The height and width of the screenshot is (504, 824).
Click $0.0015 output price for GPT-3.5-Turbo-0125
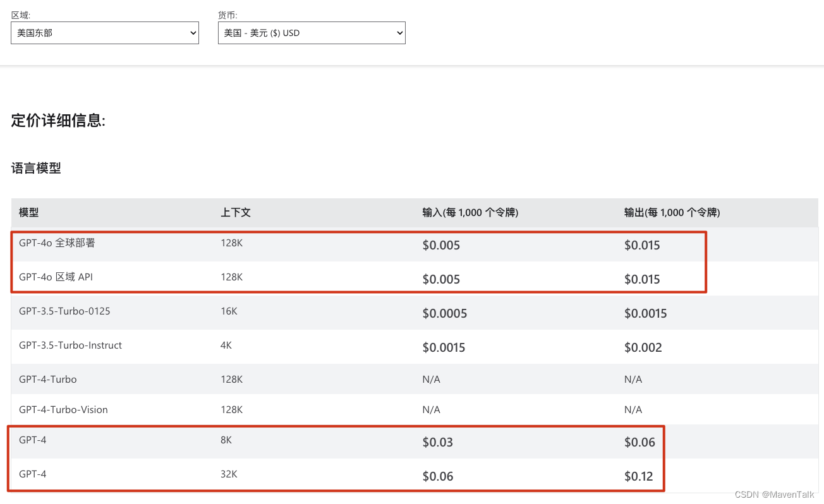[x=646, y=313]
